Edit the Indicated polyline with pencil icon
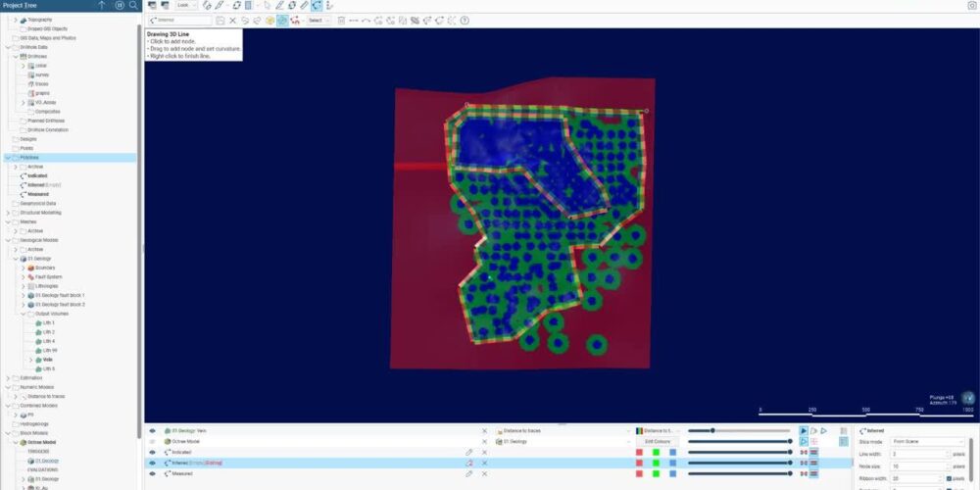980x490 pixels. (468, 452)
